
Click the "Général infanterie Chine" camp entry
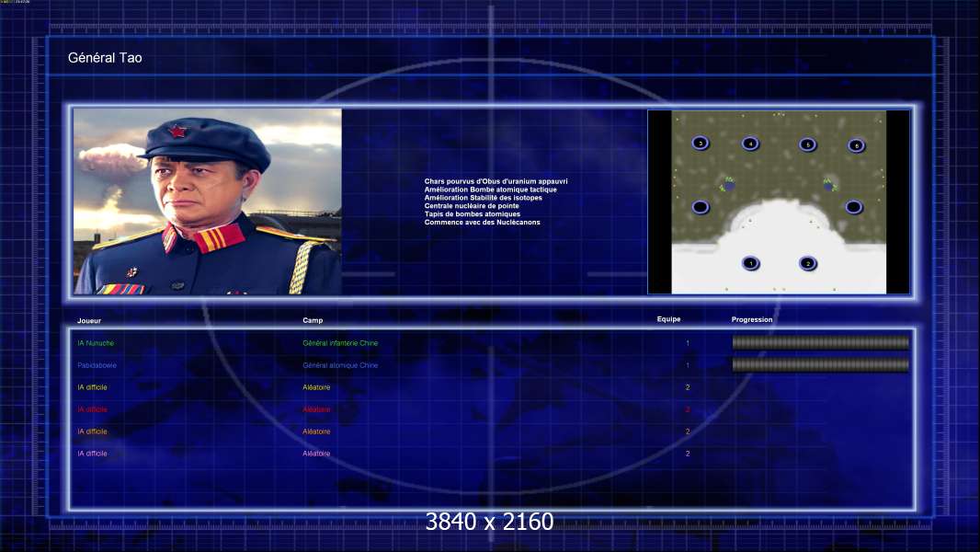(x=340, y=343)
